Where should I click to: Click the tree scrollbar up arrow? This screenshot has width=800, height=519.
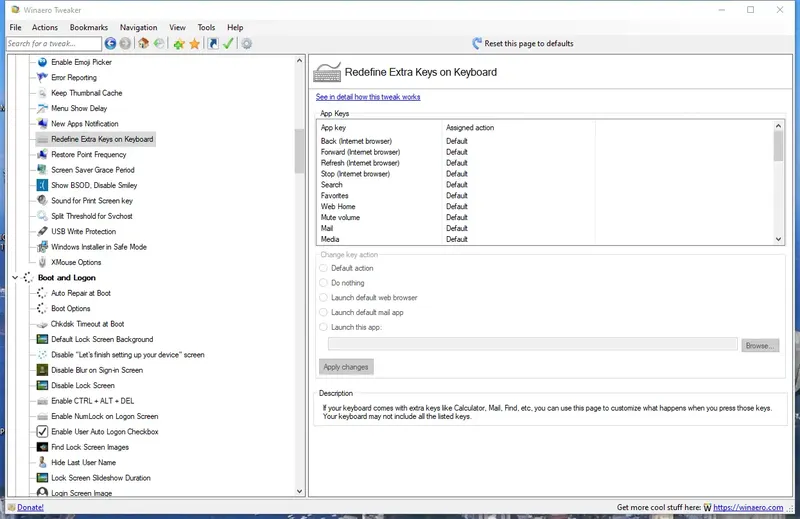299,61
